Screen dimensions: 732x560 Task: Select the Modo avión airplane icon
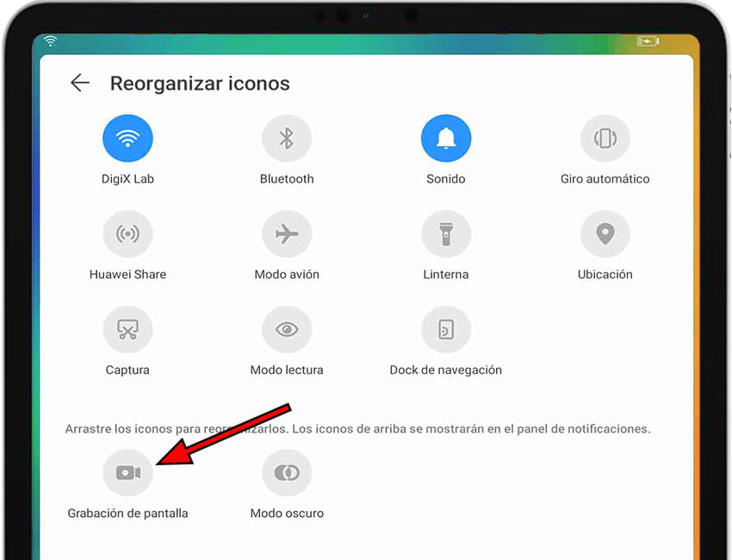(x=287, y=233)
